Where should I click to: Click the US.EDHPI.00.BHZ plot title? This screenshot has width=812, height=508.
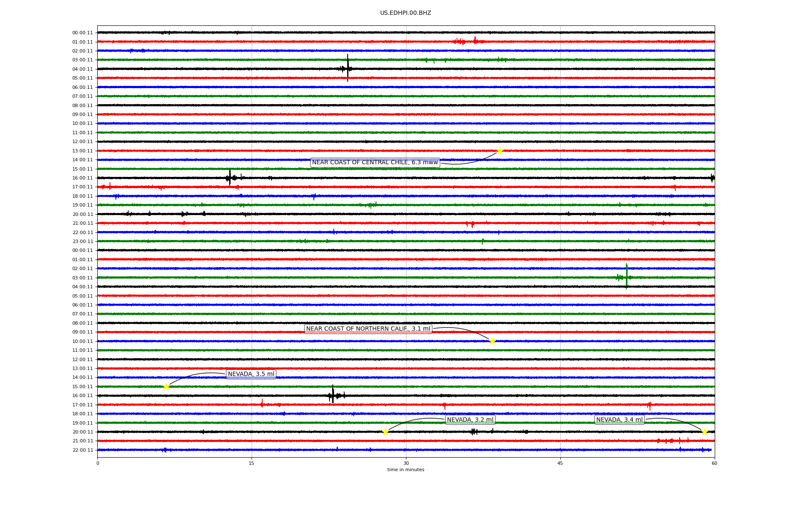coord(406,13)
